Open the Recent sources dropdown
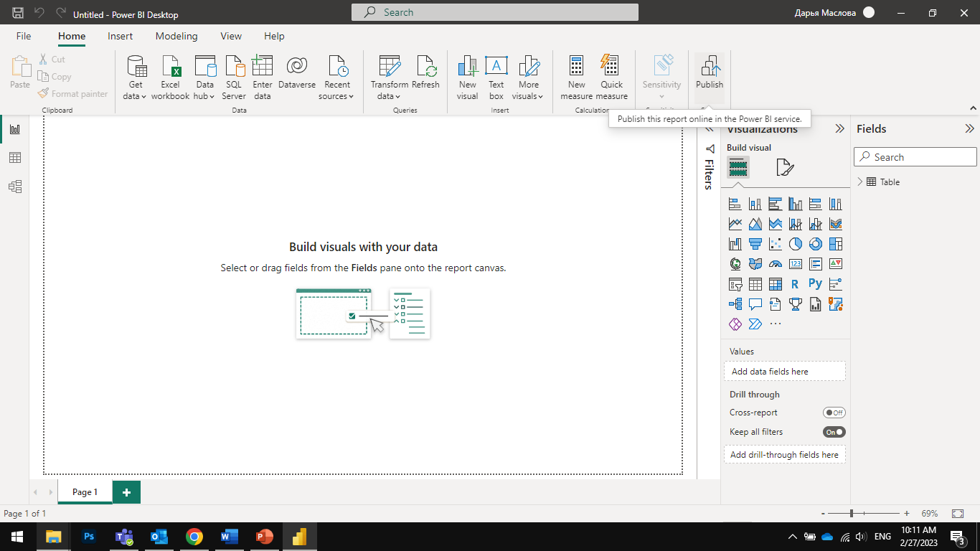The image size is (980, 551). (x=336, y=77)
